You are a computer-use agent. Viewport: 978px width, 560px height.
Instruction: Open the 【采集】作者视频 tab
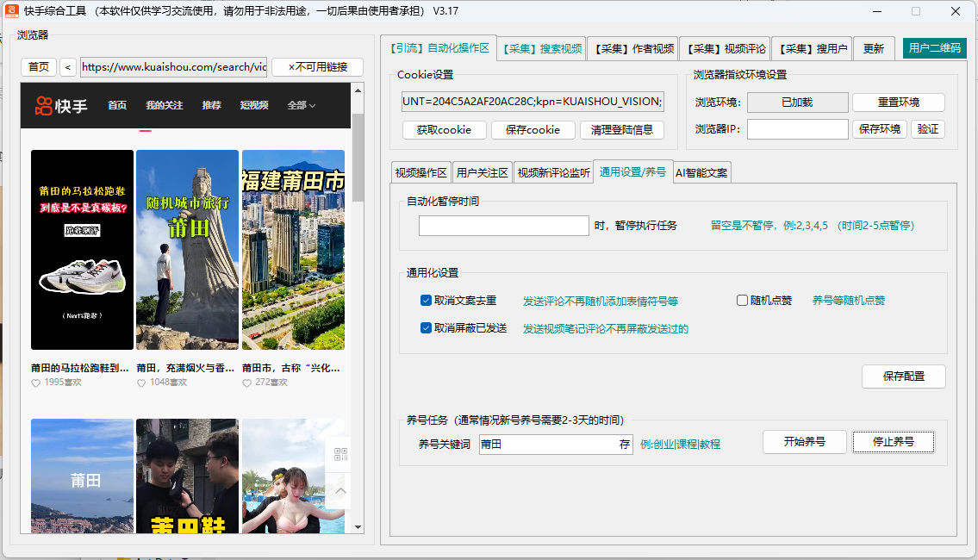click(x=633, y=48)
